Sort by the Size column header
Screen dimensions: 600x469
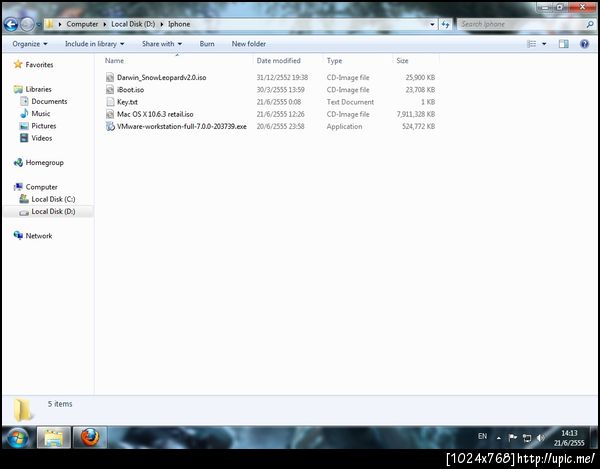point(402,61)
